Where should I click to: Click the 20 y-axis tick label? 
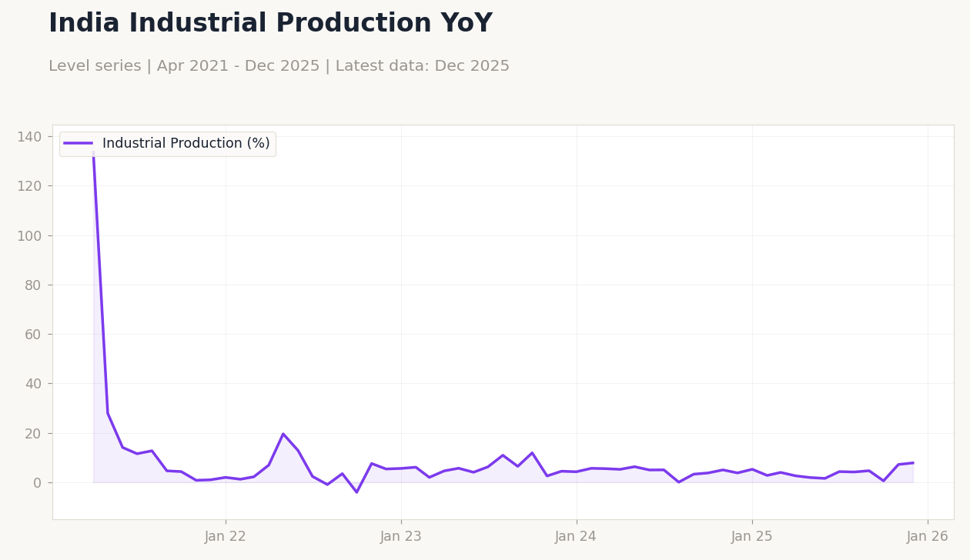[x=33, y=434]
